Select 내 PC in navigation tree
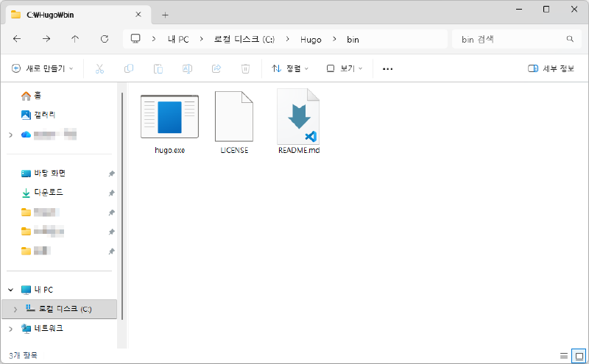The image size is (589, 364). (43, 290)
